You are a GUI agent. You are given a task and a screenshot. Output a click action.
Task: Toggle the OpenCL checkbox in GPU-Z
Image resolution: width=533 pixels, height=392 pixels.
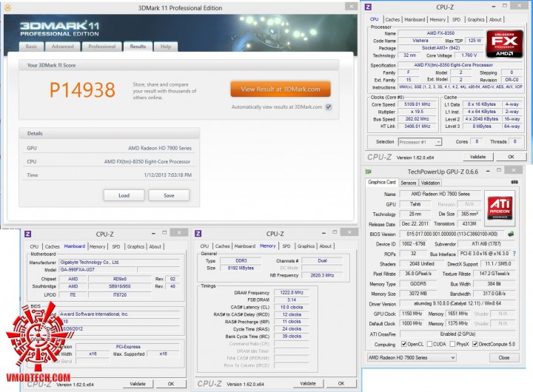[x=403, y=344]
